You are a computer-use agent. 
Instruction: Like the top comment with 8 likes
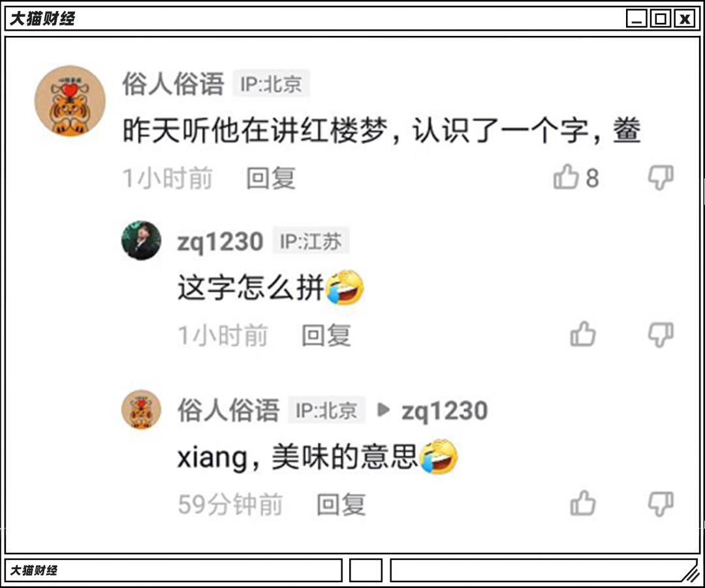point(565,176)
